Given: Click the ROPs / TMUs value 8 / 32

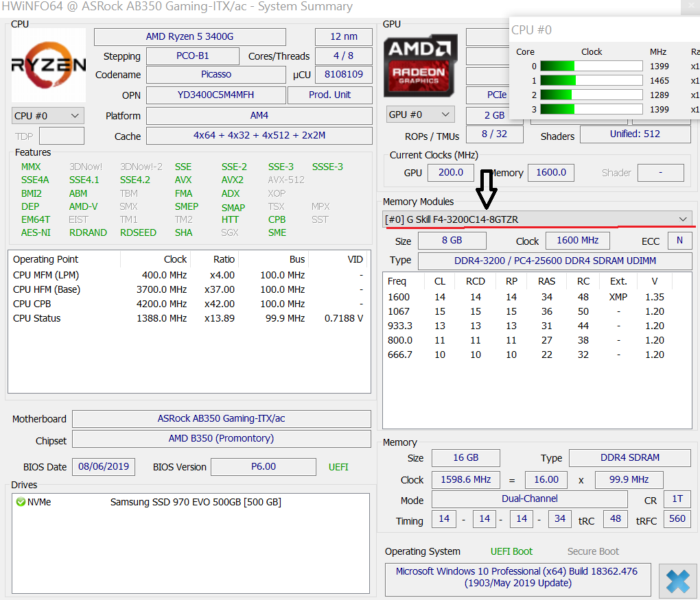Looking at the screenshot, I should [x=495, y=134].
